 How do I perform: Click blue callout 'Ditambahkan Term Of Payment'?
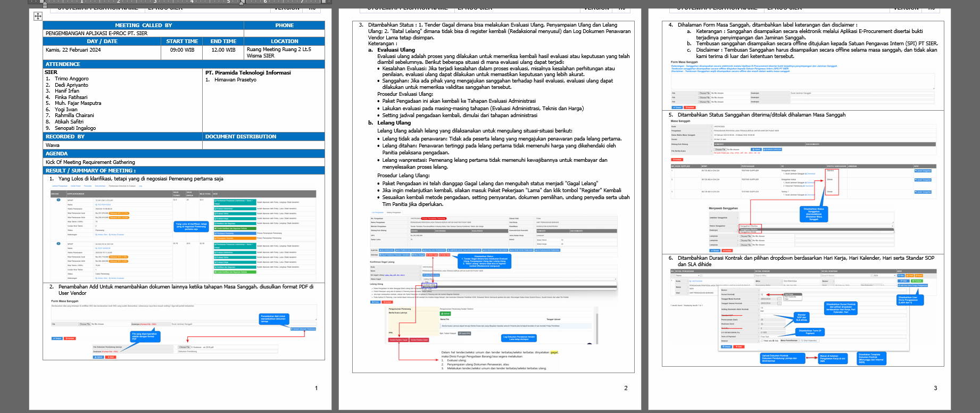coord(810,332)
